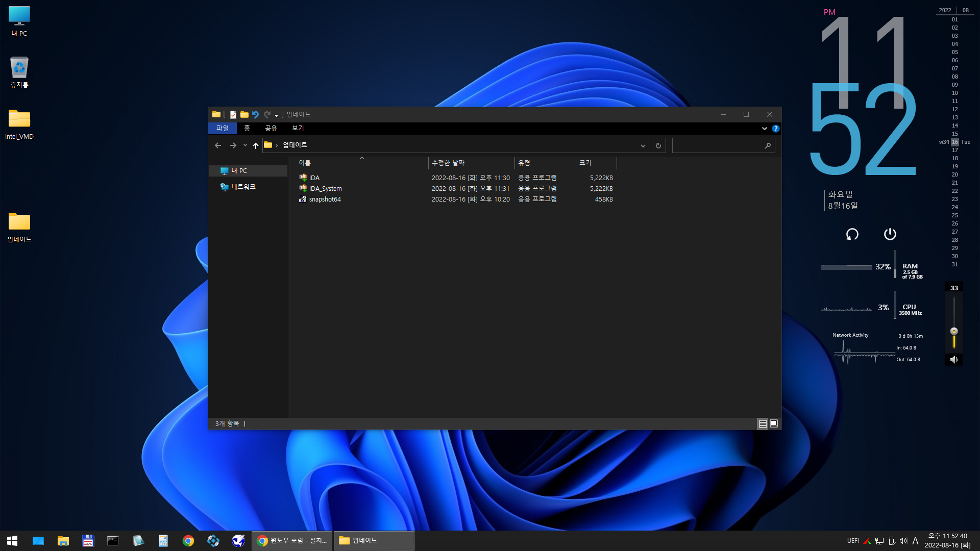
Task: Select the IDA_System file row
Action: [x=456, y=189]
